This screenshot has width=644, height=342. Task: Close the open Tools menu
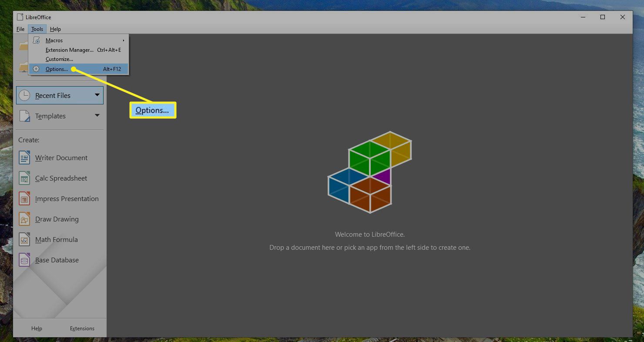(37, 29)
